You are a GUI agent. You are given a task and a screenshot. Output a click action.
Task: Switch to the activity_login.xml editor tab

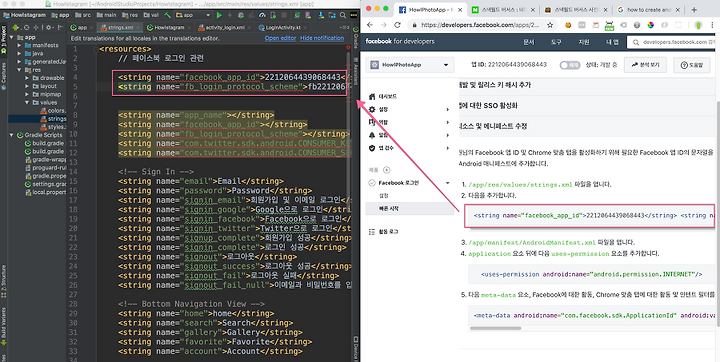[x=225, y=28]
